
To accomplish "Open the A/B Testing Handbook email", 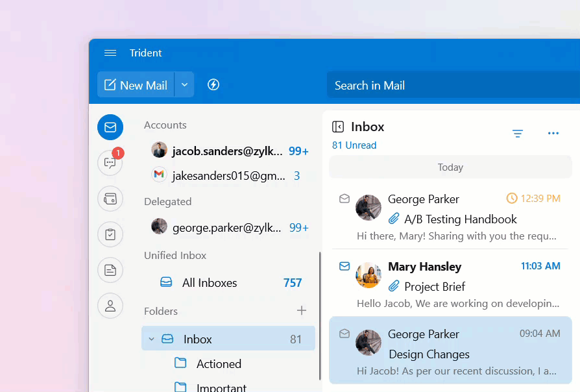I will 450,217.
